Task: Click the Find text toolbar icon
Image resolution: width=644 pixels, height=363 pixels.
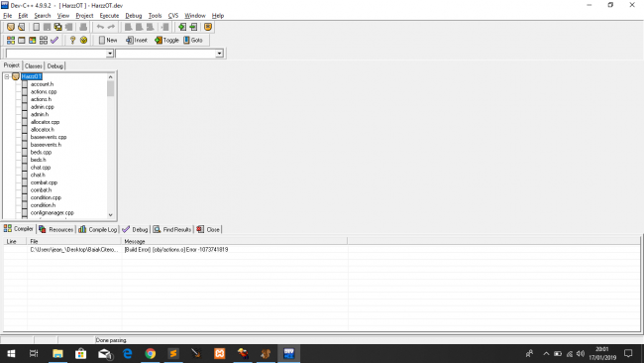Action: pos(128,27)
